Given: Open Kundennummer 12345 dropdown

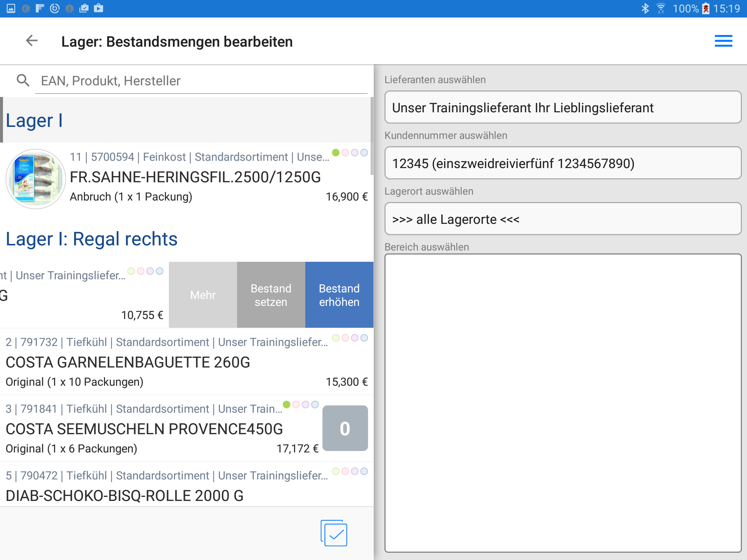Looking at the screenshot, I should coord(562,163).
